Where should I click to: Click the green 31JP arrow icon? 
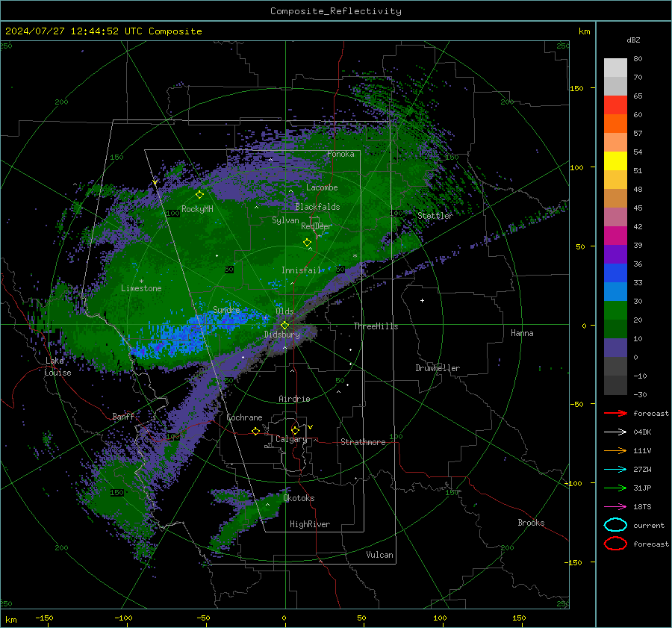point(615,488)
